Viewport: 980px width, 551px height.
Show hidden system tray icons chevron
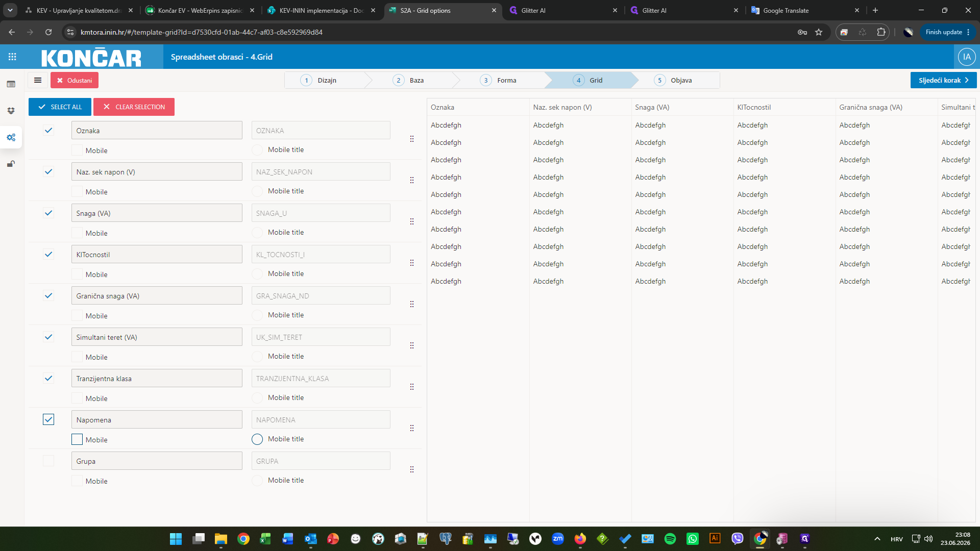(877, 539)
